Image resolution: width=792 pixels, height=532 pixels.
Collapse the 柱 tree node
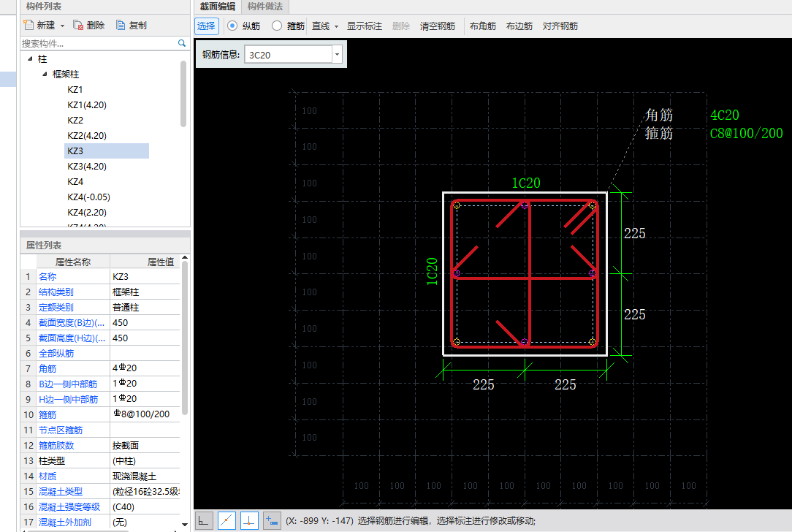click(x=30, y=58)
